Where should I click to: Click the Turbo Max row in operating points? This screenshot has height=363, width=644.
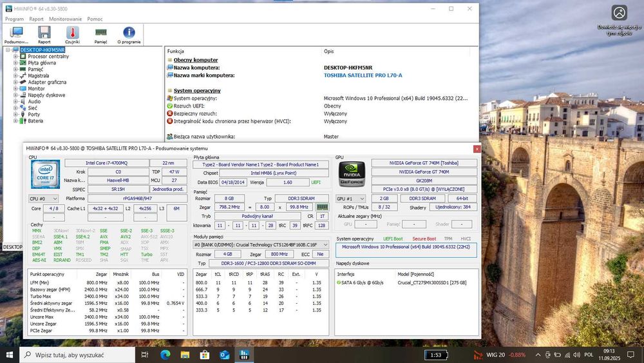pyautogui.click(x=106, y=297)
